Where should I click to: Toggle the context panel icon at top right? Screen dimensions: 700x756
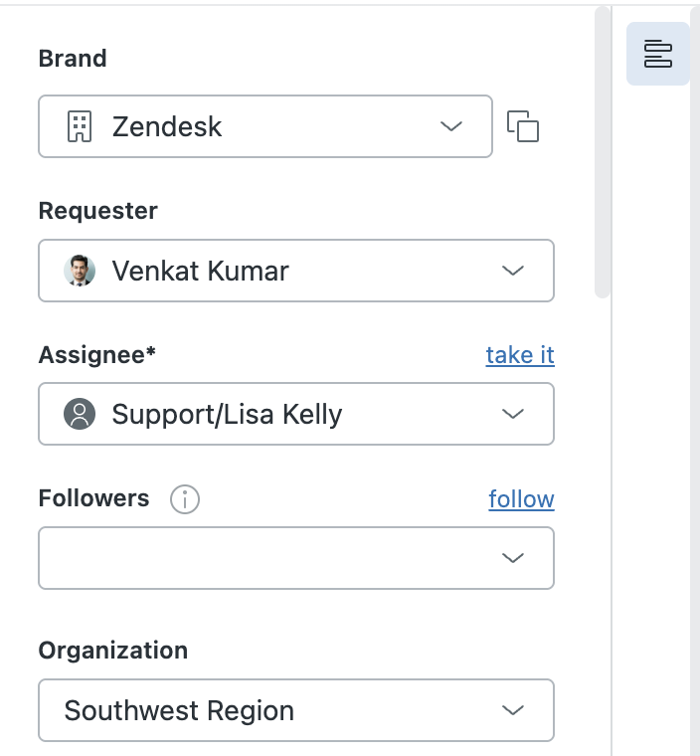657,54
